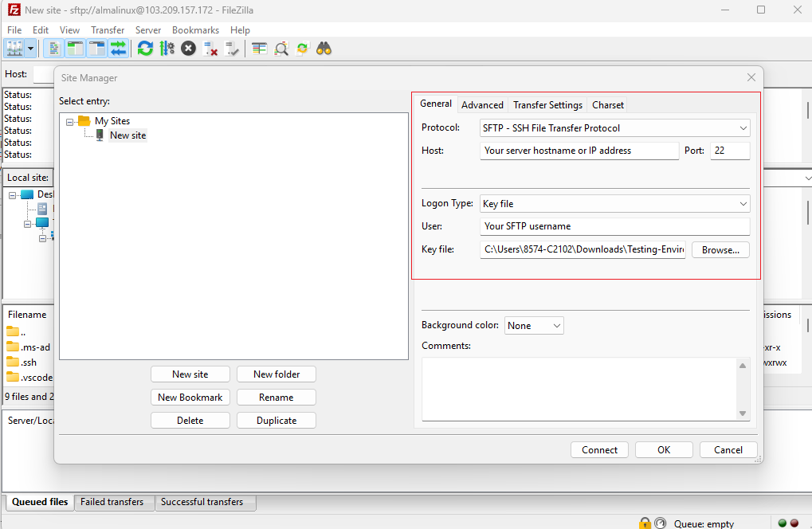Click the New site button
Screen dimensions: 812x529
pyautogui.click(x=190, y=374)
